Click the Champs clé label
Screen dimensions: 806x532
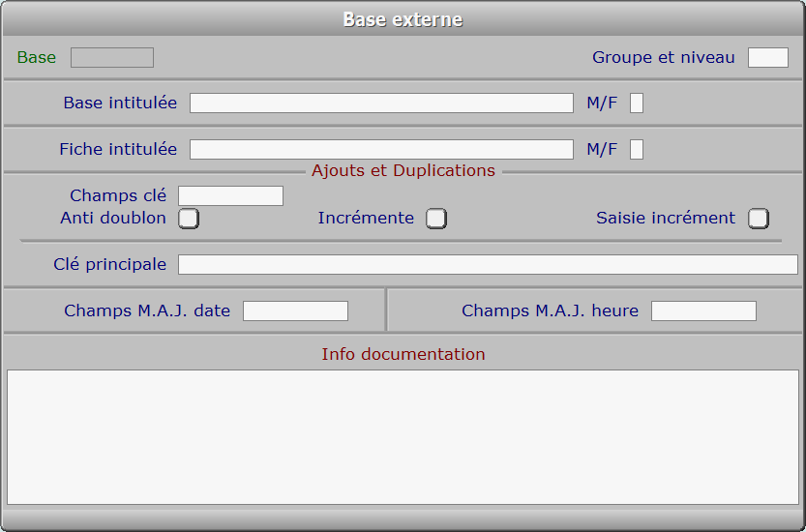coord(118,195)
